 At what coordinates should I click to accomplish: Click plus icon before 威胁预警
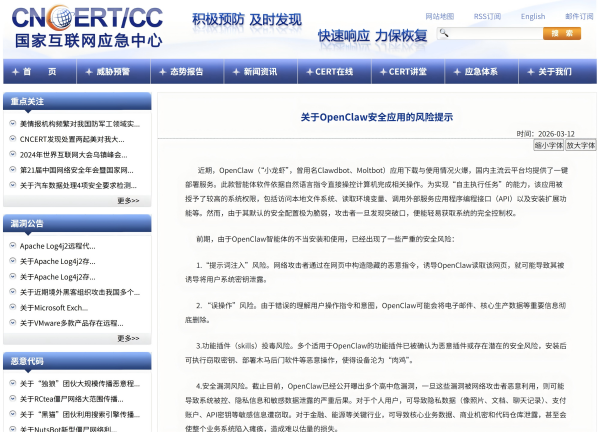89,72
